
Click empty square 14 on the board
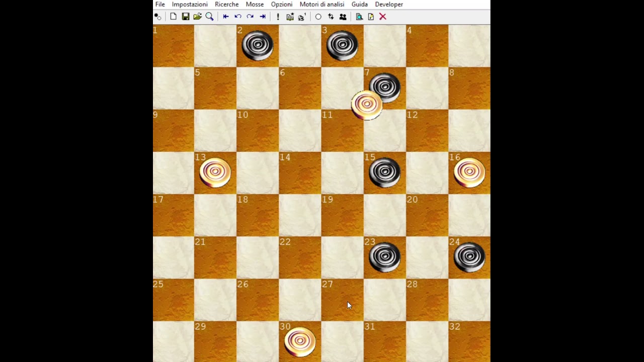300,173
